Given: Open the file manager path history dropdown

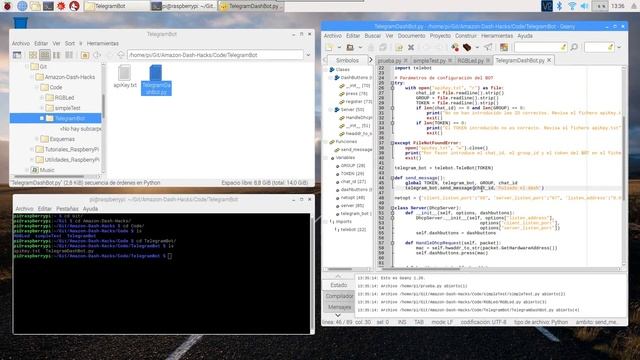Looking at the screenshot, I should point(309,55).
